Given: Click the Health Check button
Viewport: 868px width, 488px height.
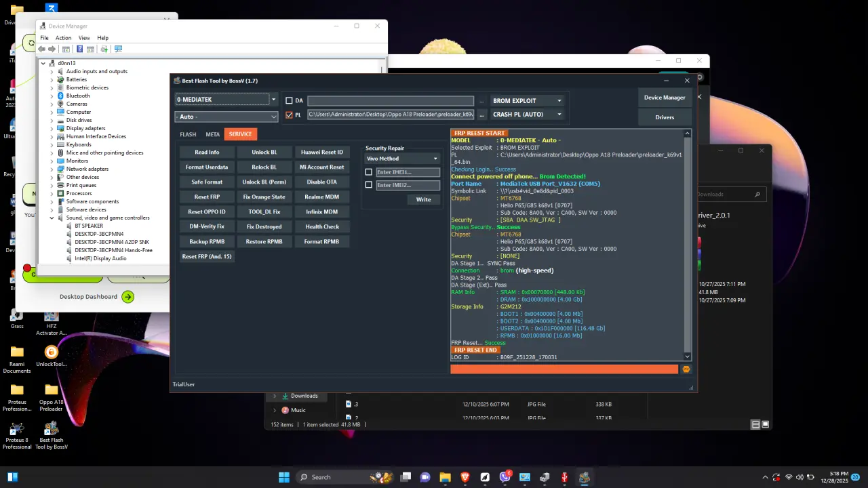Looking at the screenshot, I should (x=322, y=226).
